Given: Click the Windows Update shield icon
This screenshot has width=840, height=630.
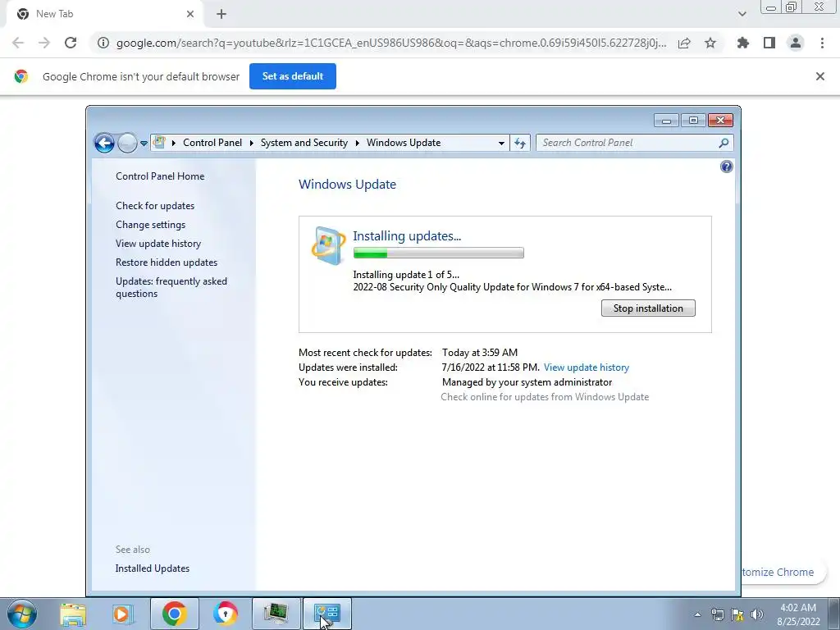Looking at the screenshot, I should [328, 245].
